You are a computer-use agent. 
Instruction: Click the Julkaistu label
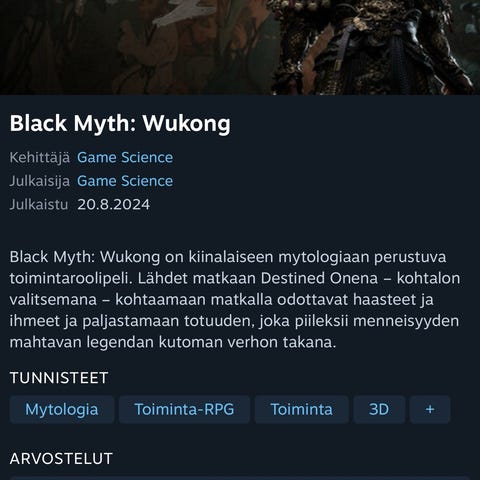39,204
